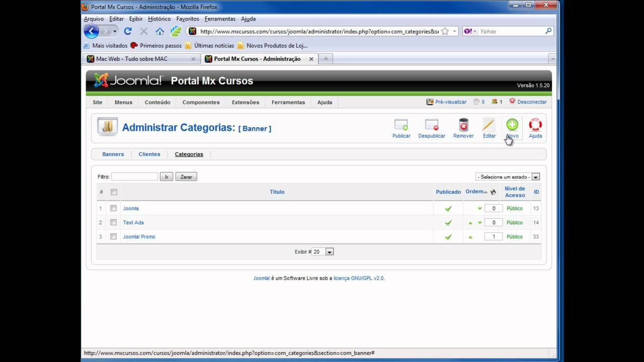Reload page with Firefox refresh icon
The height and width of the screenshot is (362, 644).
(128, 31)
